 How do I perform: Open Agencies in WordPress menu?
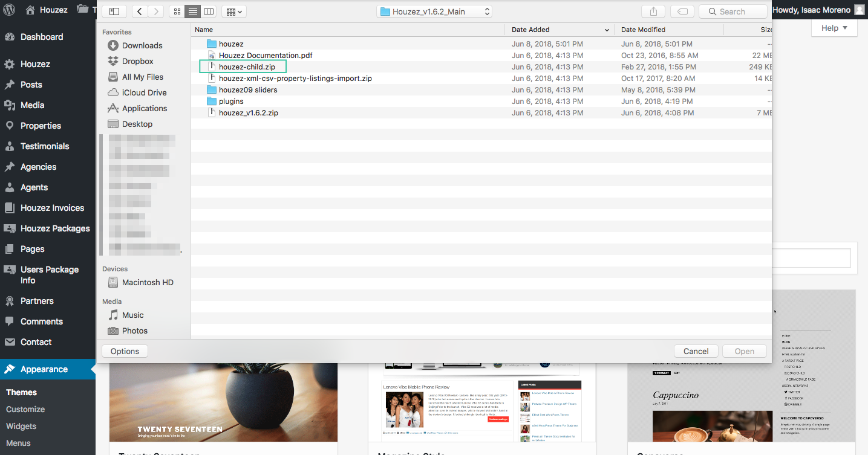point(48,167)
